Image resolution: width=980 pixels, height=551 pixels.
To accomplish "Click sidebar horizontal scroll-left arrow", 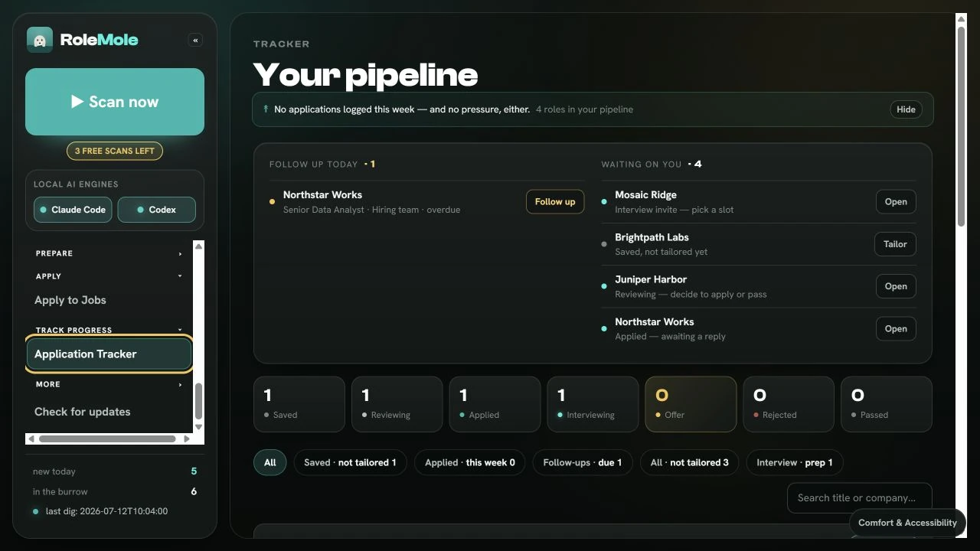I will (x=31, y=439).
